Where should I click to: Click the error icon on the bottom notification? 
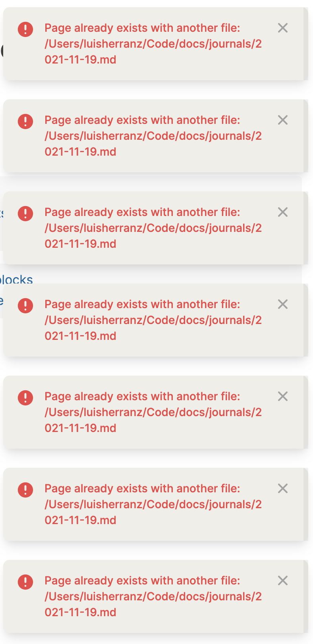25,582
